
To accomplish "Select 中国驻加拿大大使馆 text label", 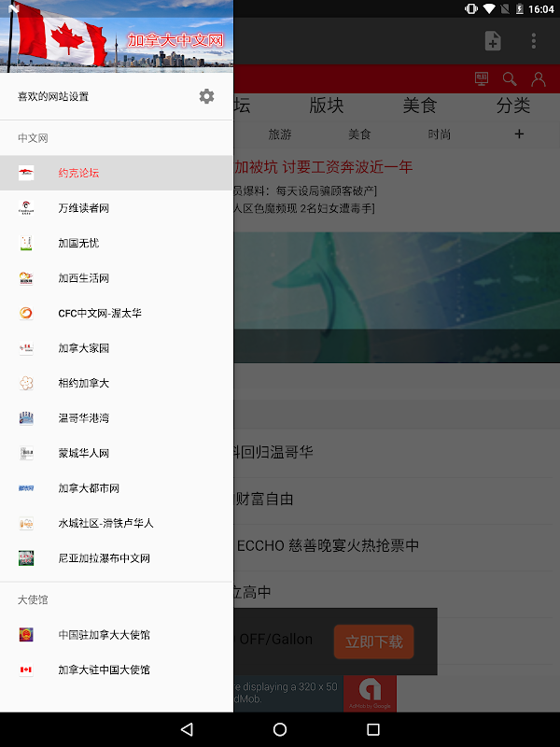I will pyautogui.click(x=105, y=635).
